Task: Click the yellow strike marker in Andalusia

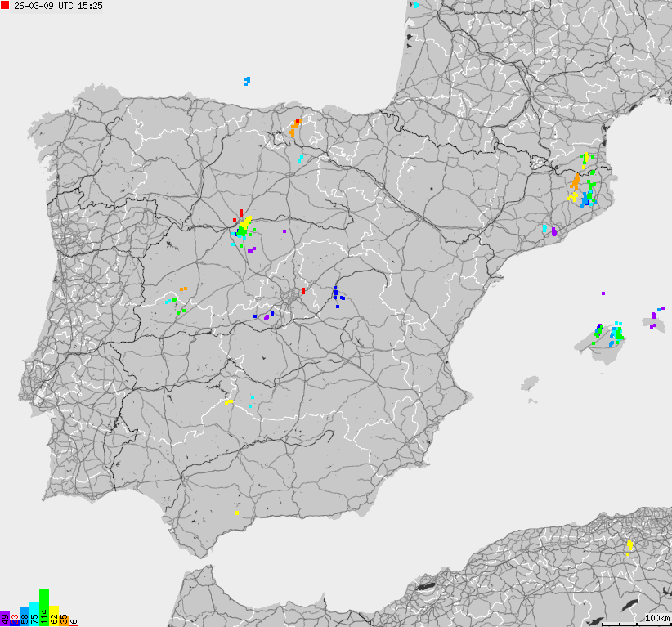Action: tap(235, 513)
